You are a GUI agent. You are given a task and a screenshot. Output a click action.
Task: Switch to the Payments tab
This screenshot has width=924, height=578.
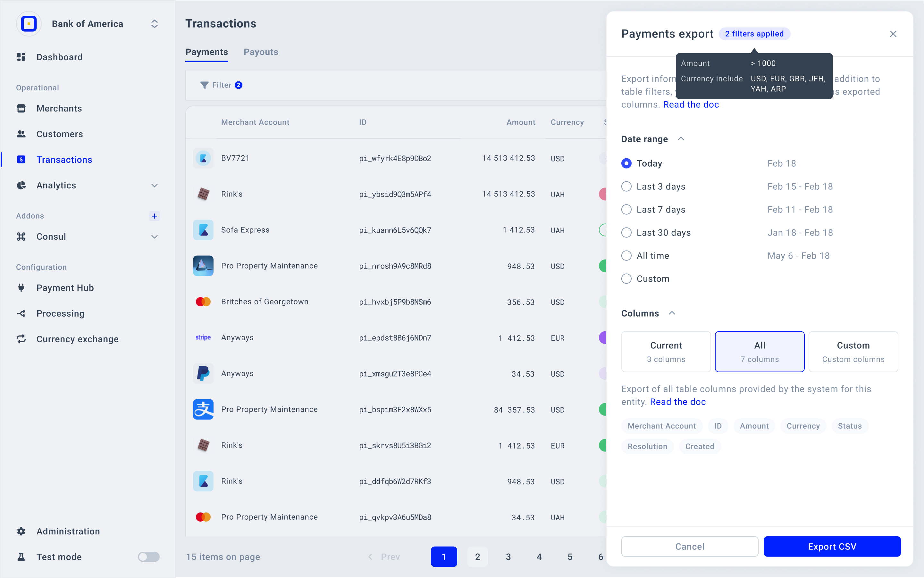(x=207, y=52)
